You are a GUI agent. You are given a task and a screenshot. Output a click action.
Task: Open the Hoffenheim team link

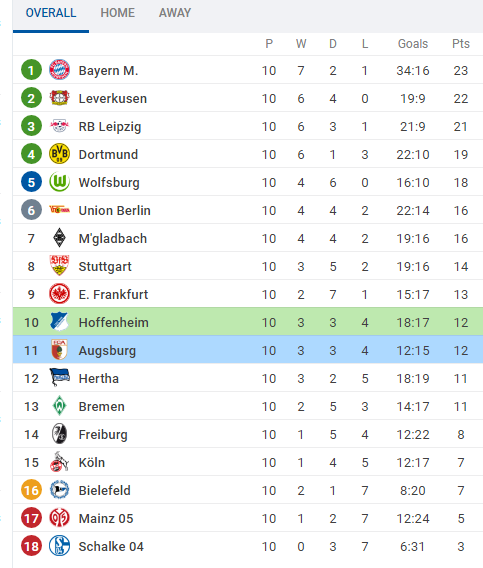point(113,322)
